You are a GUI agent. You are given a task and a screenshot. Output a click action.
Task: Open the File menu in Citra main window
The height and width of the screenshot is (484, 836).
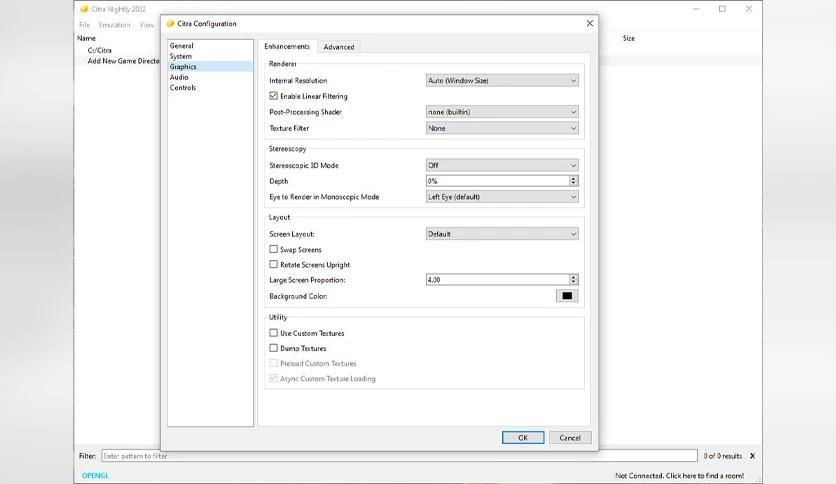coord(84,25)
